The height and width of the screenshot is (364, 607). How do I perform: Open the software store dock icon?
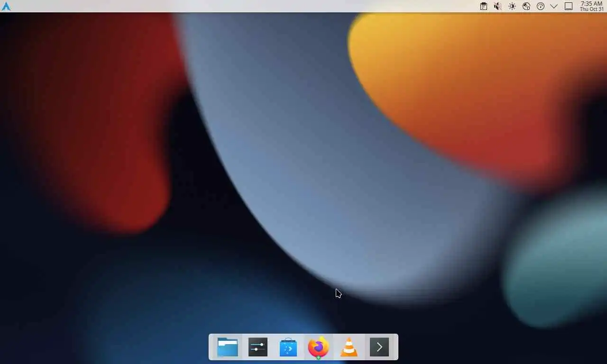288,347
